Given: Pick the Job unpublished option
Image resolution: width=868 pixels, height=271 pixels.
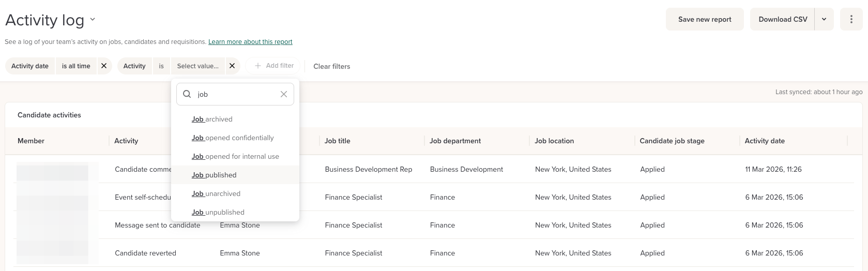Looking at the screenshot, I should (x=218, y=212).
